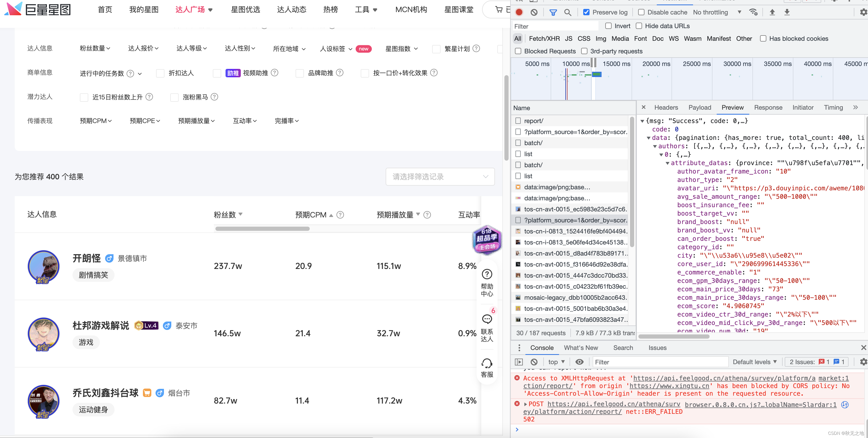Viewport: 868px width, 438px height.
Task: Click the network Filter text field
Action: [x=554, y=26]
